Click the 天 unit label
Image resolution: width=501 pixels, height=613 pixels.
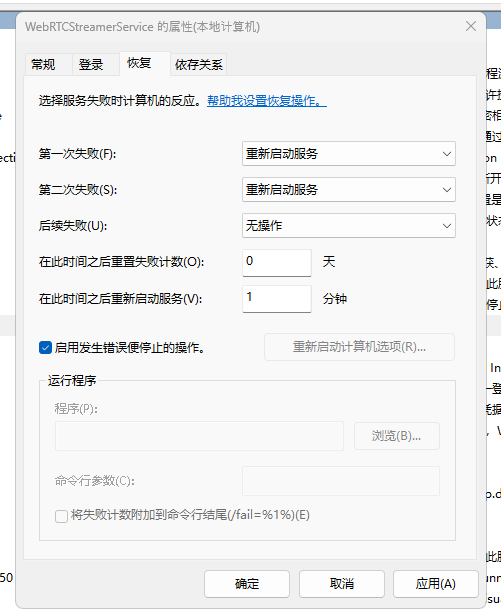point(329,262)
